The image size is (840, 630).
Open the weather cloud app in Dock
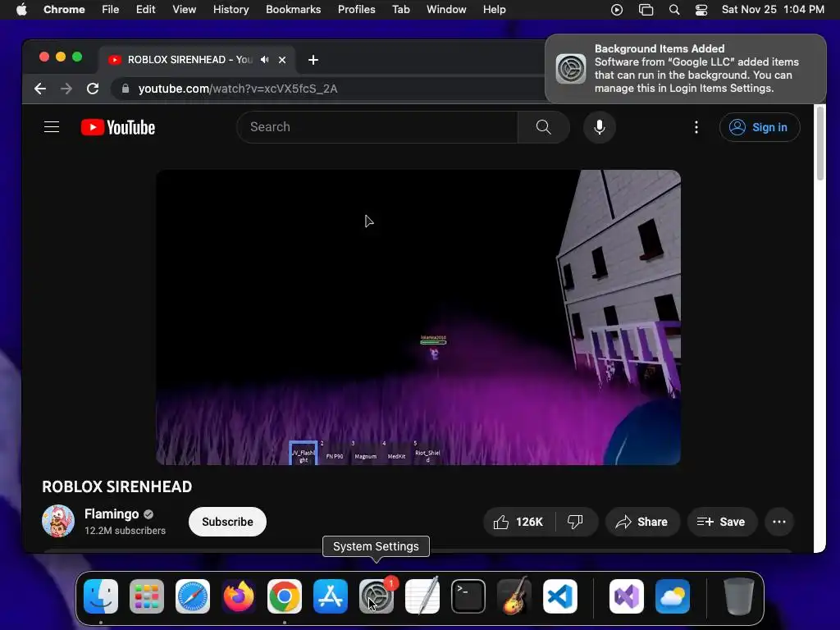coord(673,596)
